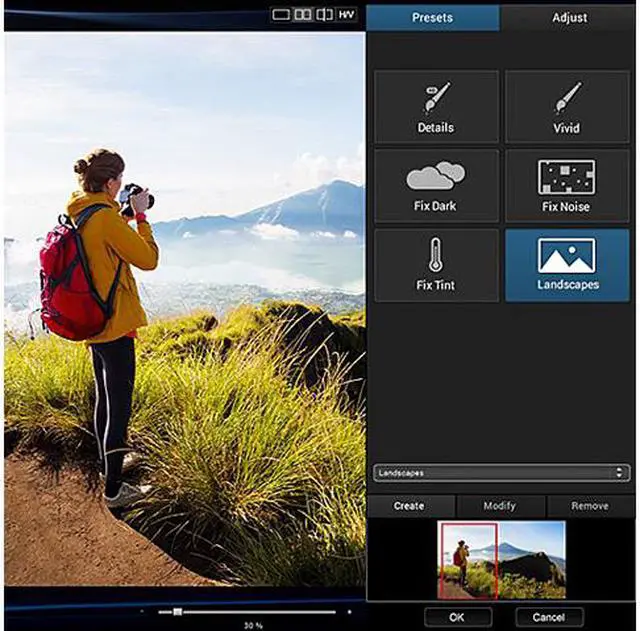Toggle the before/after divider view icon
640x631 pixels.
pyautogui.click(x=324, y=15)
